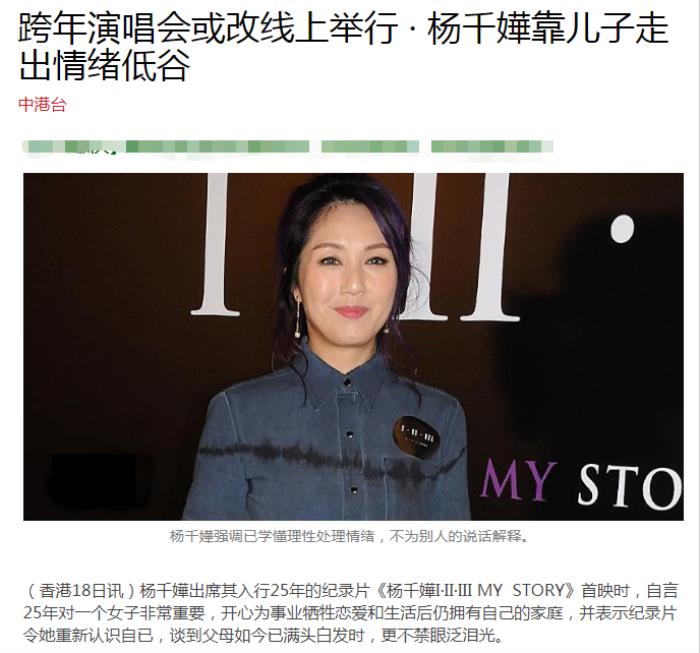
Task: Click the middle blurred green metadata segment
Action: (x=370, y=146)
